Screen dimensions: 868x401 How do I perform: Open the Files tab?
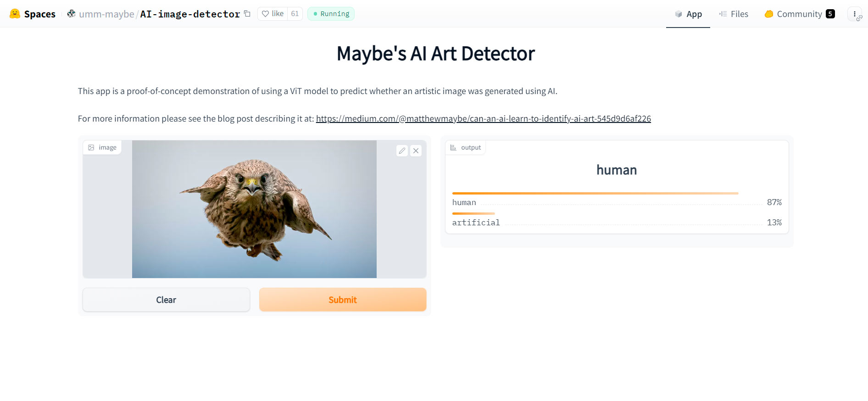tap(734, 14)
